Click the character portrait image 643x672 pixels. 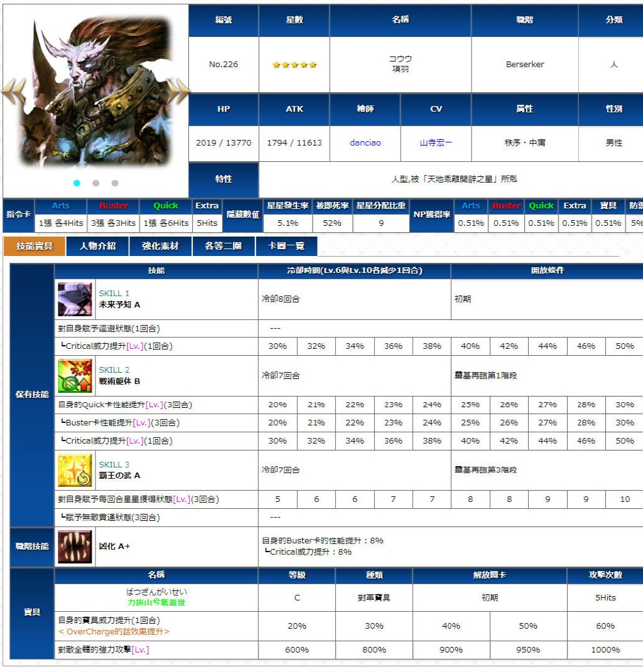point(95,92)
